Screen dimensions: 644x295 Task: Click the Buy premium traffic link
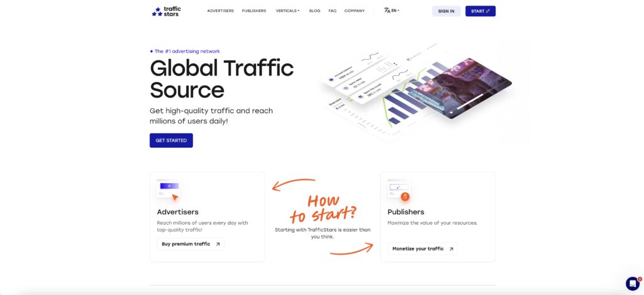click(x=191, y=244)
